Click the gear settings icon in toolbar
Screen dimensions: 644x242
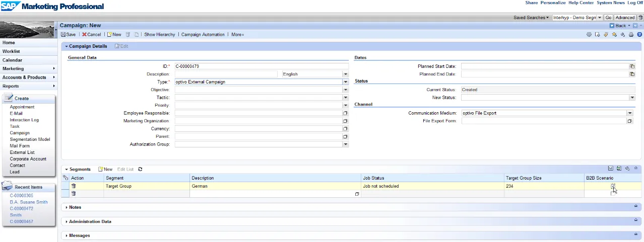click(589, 35)
